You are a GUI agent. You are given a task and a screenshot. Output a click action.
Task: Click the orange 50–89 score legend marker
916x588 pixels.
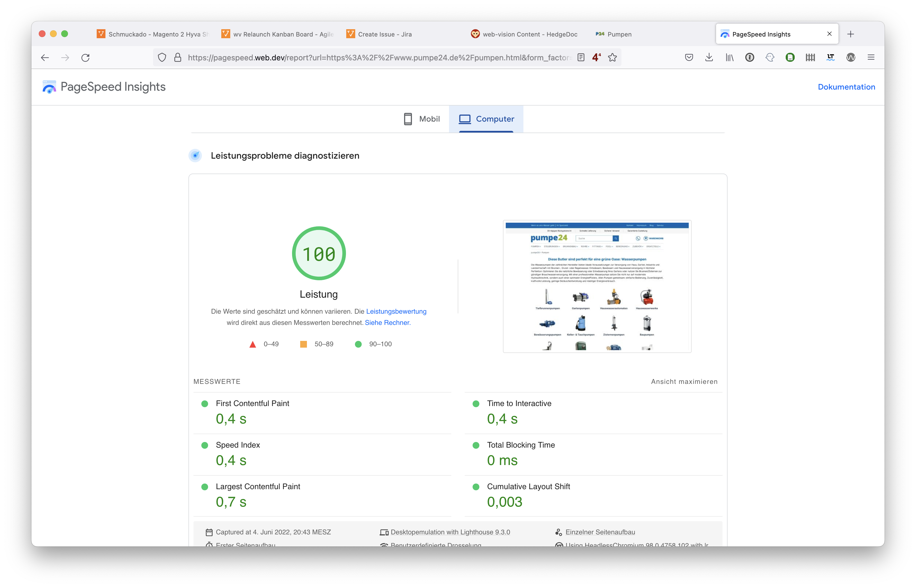[304, 344]
